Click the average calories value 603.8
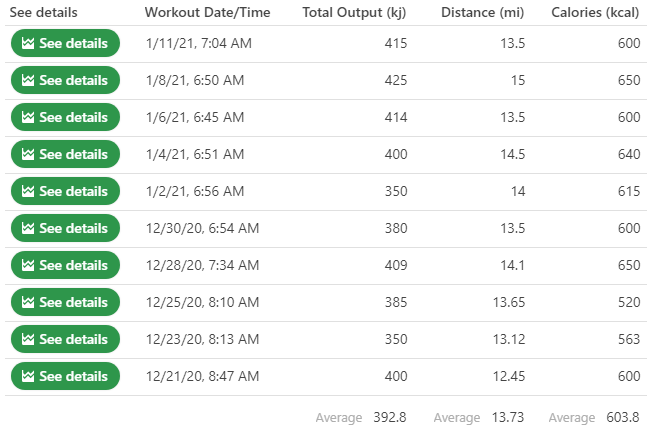Image resolution: width=656 pixels, height=436 pixels. [622, 417]
